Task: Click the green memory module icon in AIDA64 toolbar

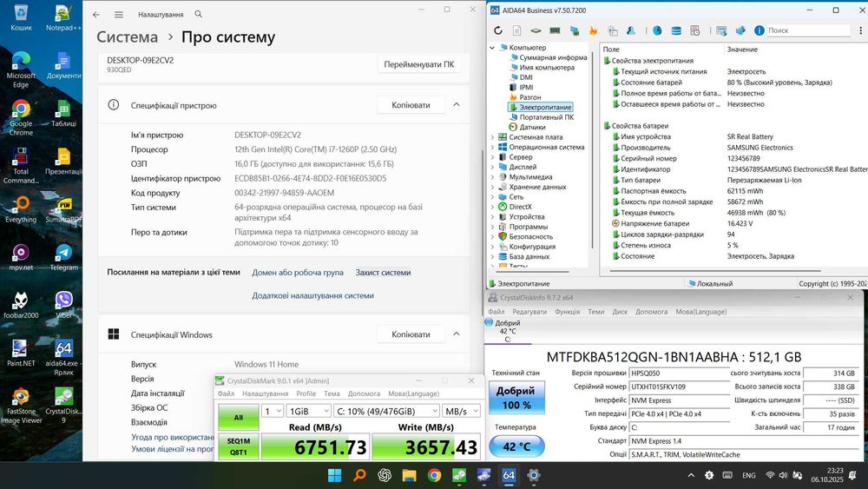Action: point(555,30)
